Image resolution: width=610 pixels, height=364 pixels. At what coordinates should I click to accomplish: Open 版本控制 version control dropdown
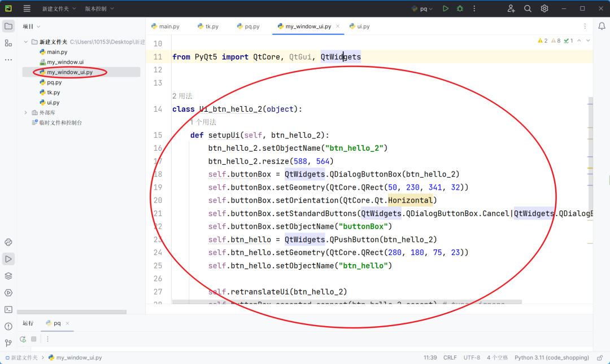(x=99, y=8)
